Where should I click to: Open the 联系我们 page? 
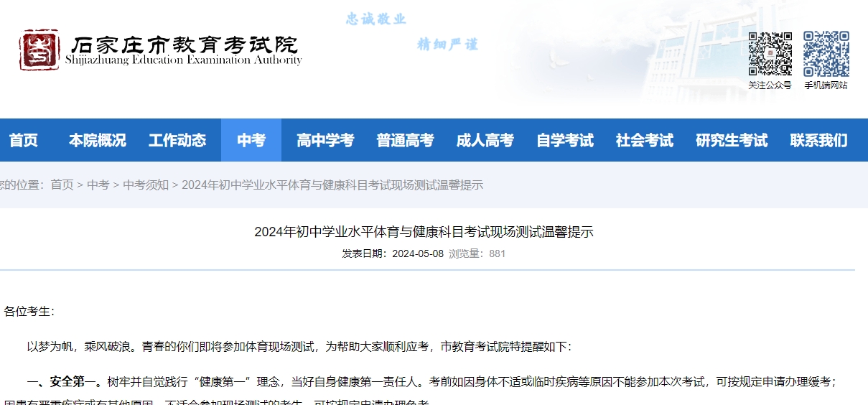tap(818, 141)
